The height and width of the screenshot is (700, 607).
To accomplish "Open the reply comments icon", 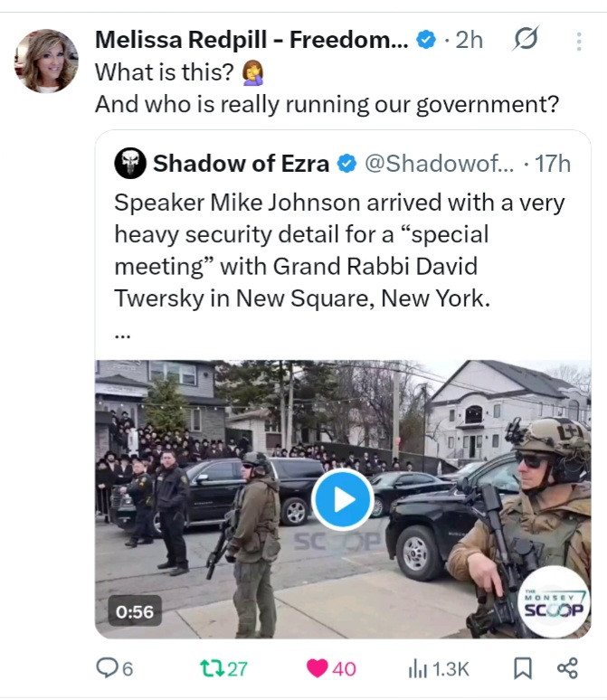I will (107, 667).
